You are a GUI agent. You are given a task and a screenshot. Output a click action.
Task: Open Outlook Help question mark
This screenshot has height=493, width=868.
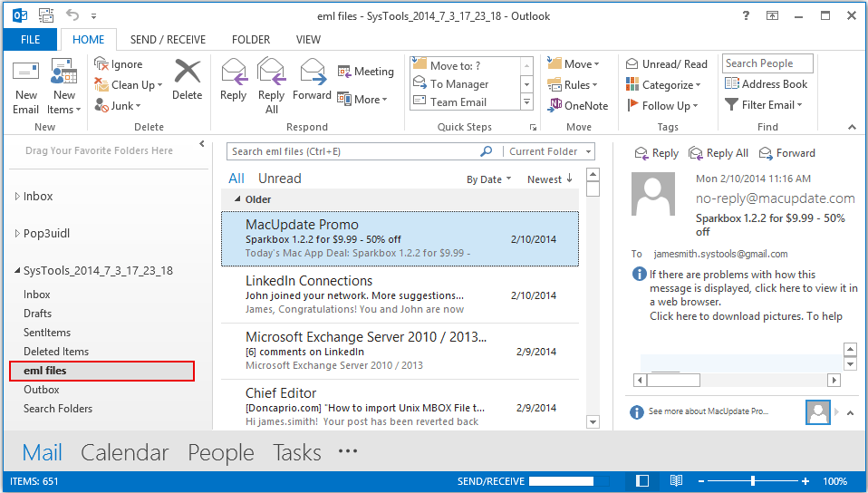point(746,15)
